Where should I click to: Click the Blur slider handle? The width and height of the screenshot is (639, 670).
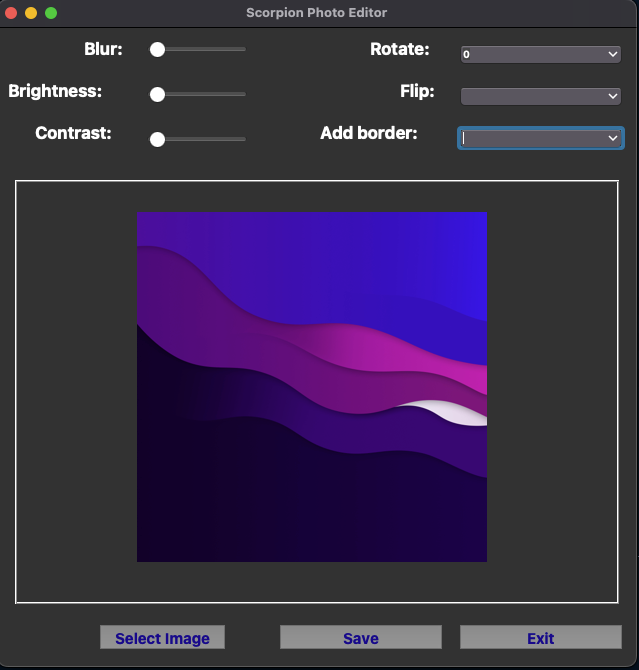(157, 50)
